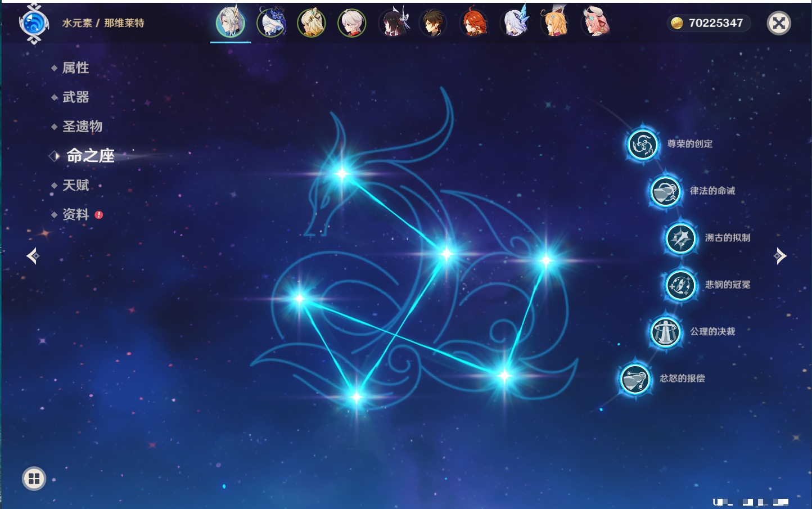The height and width of the screenshot is (509, 812).
Task: Go to previous character with left arrow
Action: click(33, 256)
